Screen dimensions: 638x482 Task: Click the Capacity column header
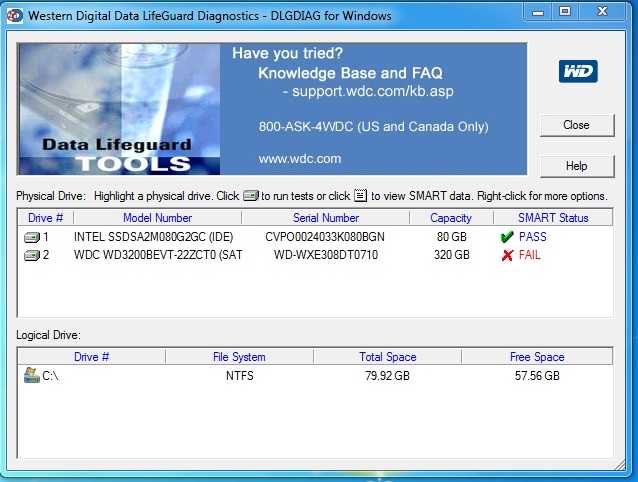(451, 218)
